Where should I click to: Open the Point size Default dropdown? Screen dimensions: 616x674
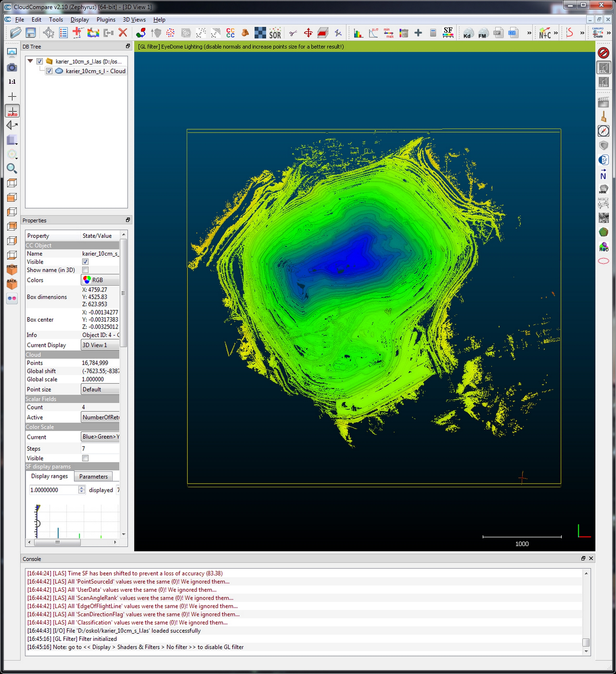[100, 389]
